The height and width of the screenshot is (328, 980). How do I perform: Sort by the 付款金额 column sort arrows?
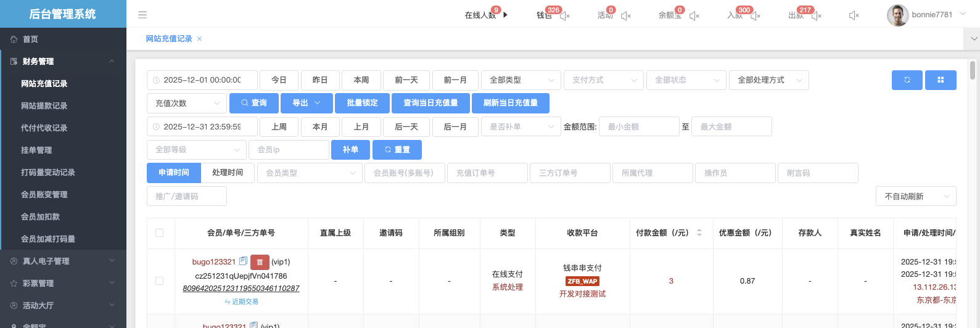point(699,233)
